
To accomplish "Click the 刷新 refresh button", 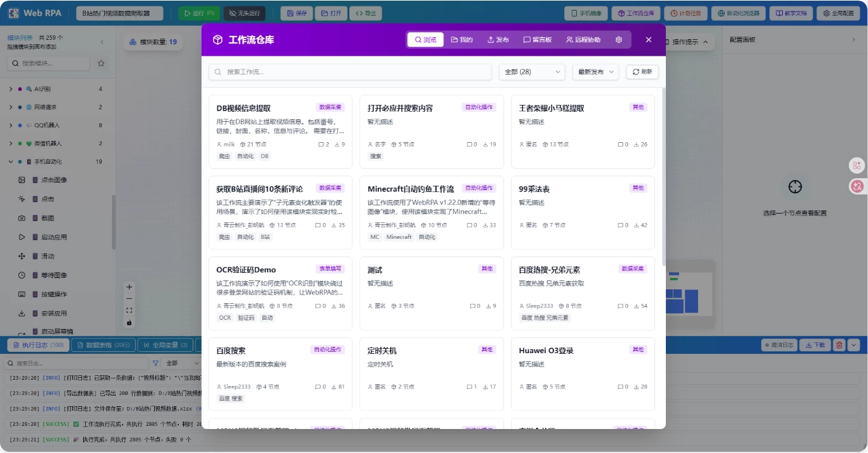I will [x=642, y=72].
